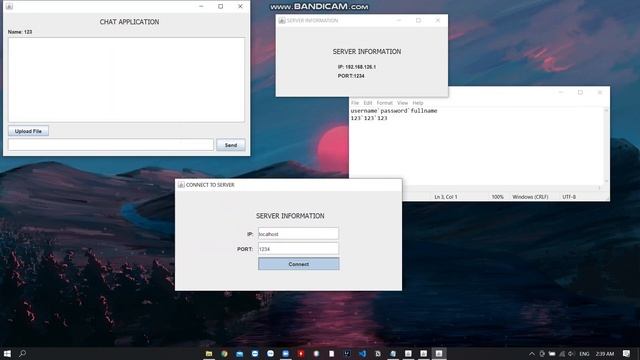The image size is (640, 360).
Task: Open Notepad's Help menu
Action: click(x=418, y=103)
